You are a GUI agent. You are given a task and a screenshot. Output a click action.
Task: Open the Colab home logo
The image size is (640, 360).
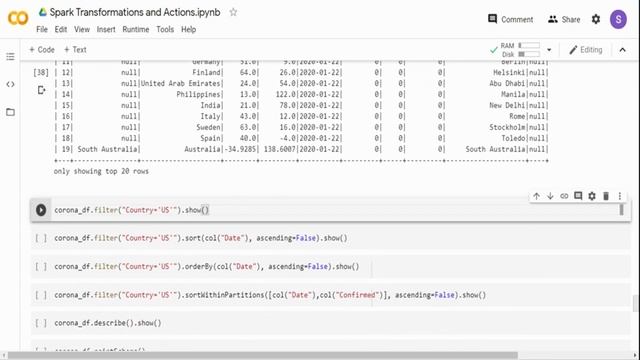18,18
